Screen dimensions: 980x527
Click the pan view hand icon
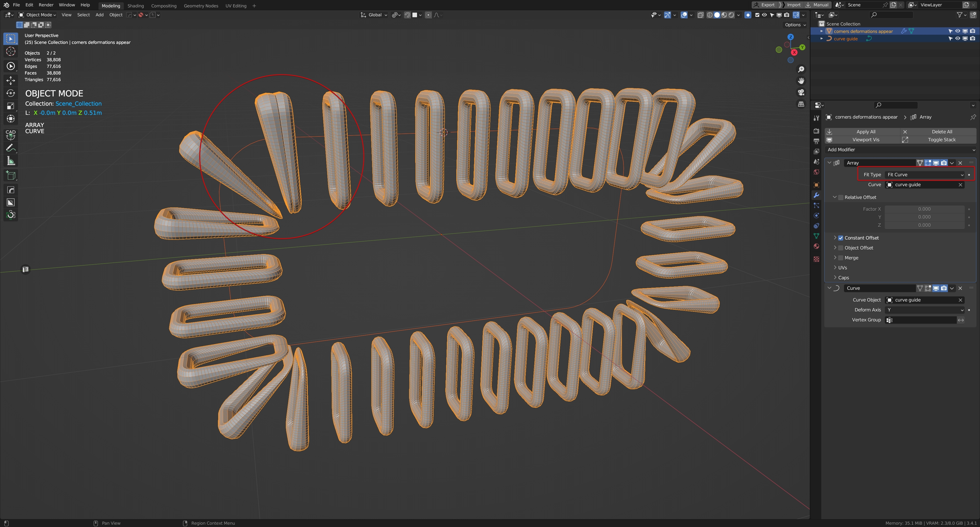801,81
